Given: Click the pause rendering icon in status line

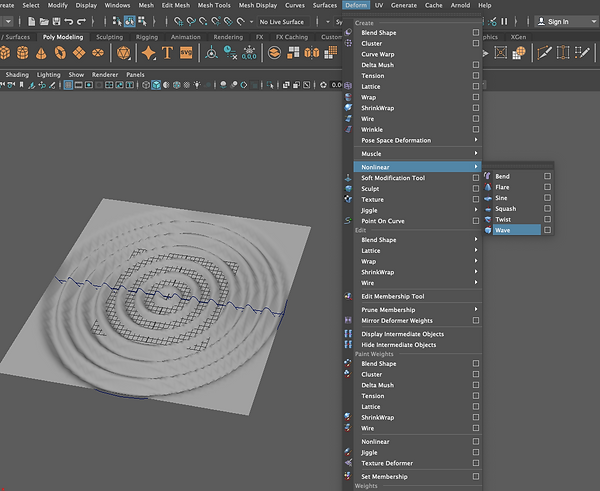Looking at the screenshot, I should point(504,21).
